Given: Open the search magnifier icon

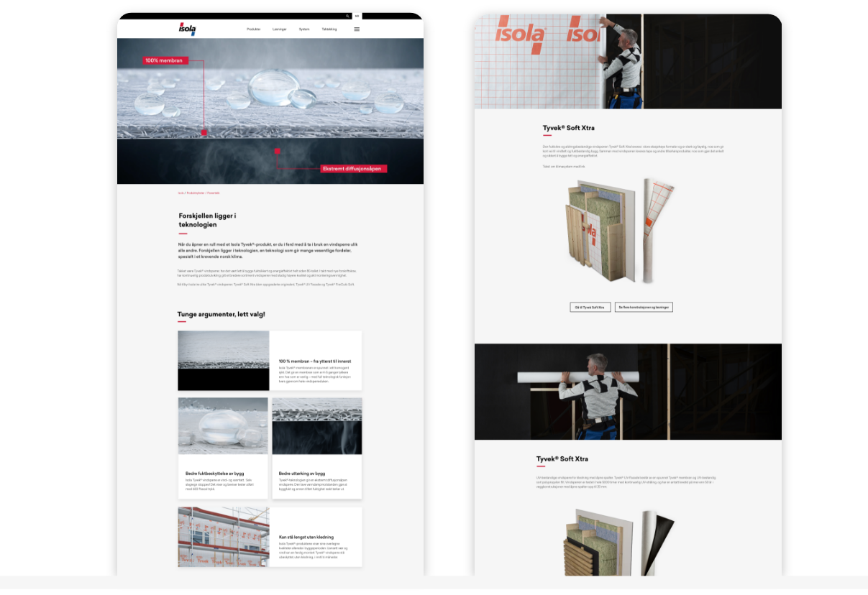Looking at the screenshot, I should click(x=347, y=16).
